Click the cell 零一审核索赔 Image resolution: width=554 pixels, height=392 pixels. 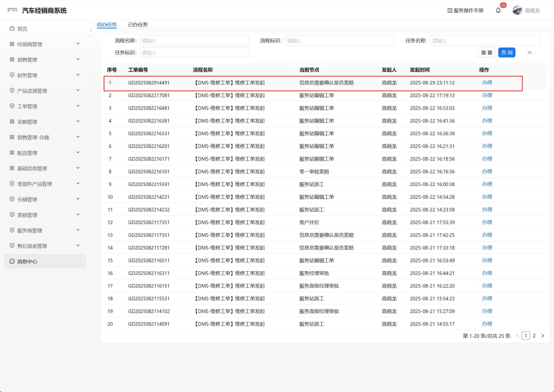click(314, 172)
